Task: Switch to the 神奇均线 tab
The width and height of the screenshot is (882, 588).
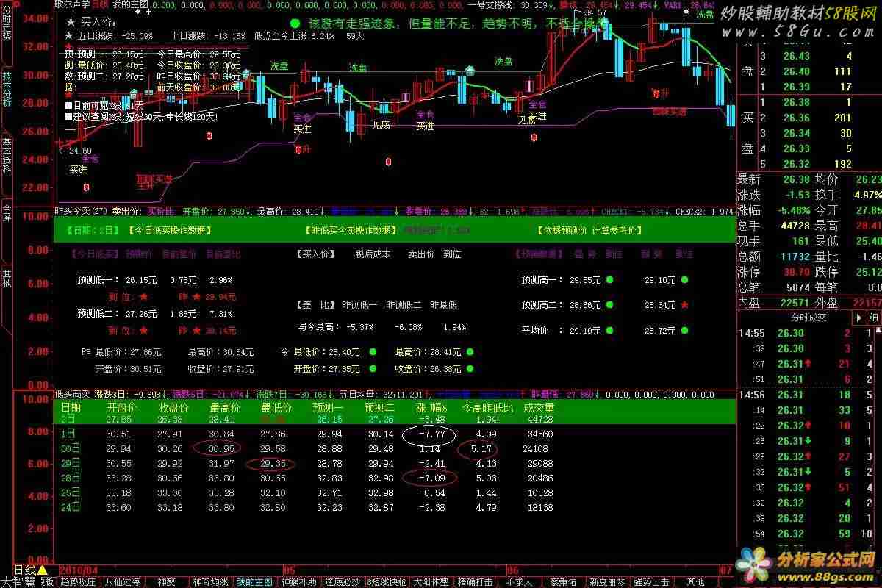Action: tap(210, 581)
